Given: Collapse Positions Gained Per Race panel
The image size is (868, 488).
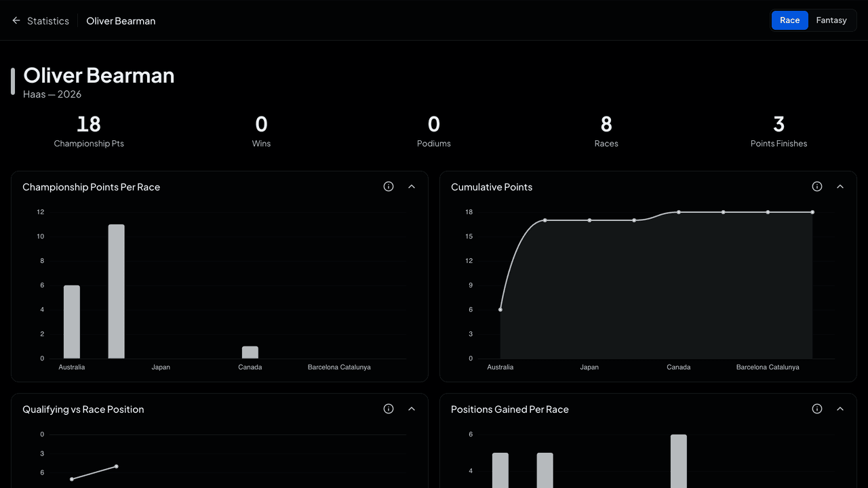Looking at the screenshot, I should coord(840,409).
